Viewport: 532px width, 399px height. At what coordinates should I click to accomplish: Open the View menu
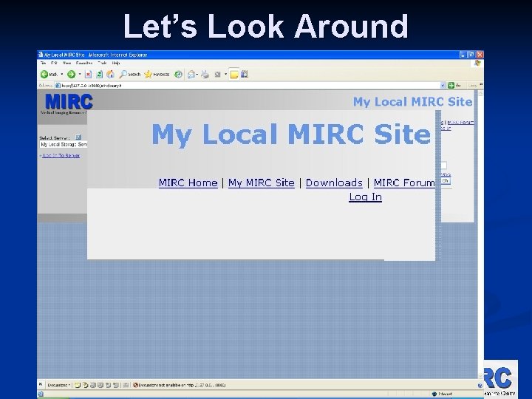point(66,63)
